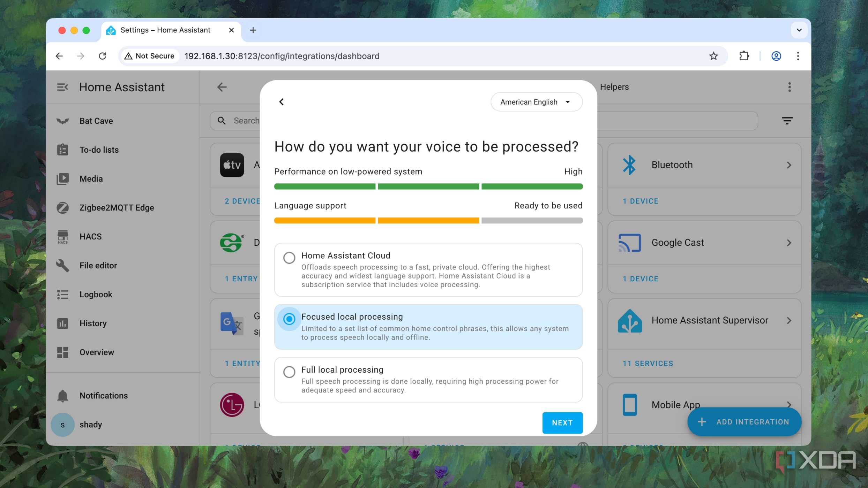The height and width of the screenshot is (488, 868).
Task: Click the Mobile App integration icon
Action: [x=630, y=405]
